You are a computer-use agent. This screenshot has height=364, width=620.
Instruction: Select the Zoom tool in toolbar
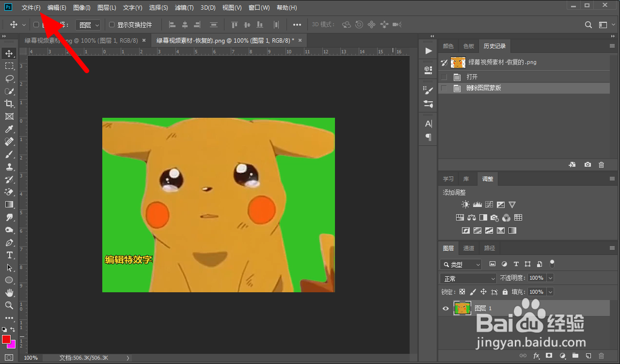(x=9, y=305)
